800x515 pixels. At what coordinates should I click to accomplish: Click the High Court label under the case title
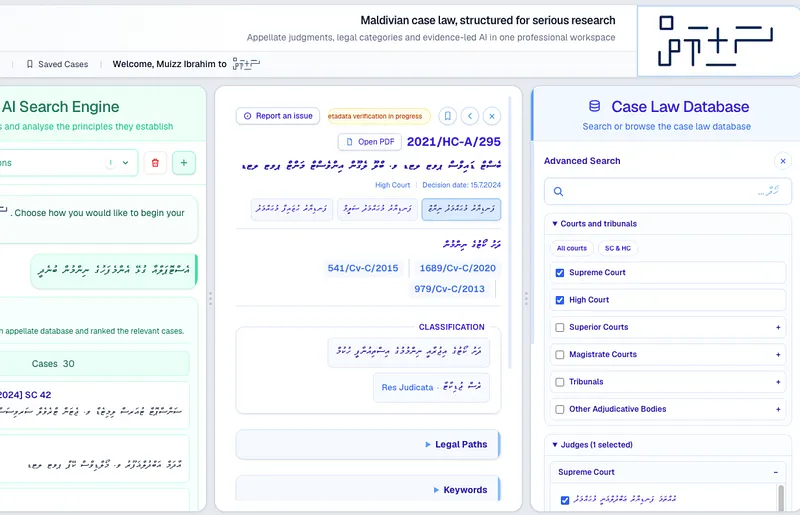[x=392, y=185]
